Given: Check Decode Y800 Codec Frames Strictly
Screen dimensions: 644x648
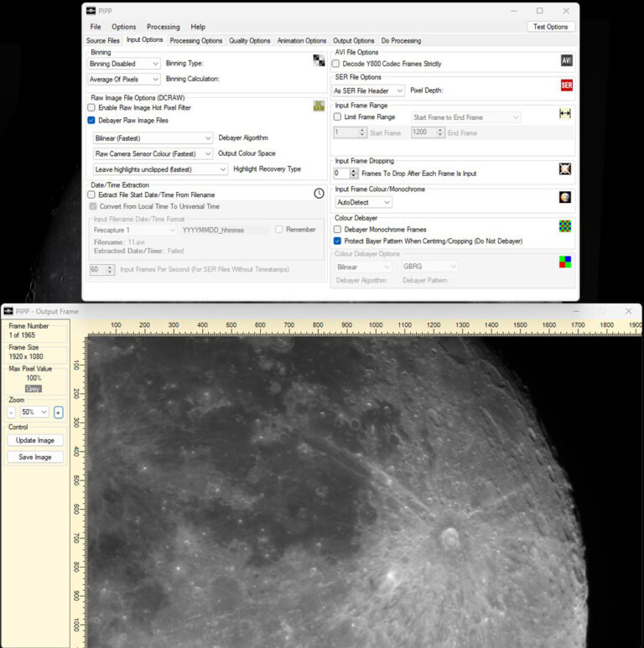Looking at the screenshot, I should tap(336, 64).
